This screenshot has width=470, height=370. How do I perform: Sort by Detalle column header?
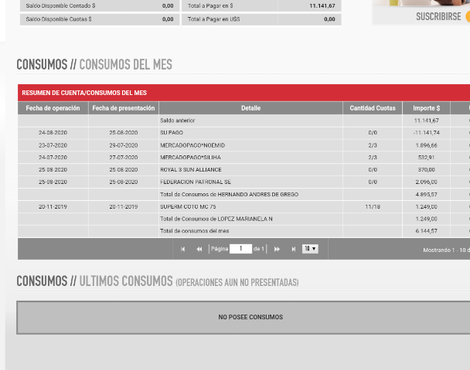point(251,108)
